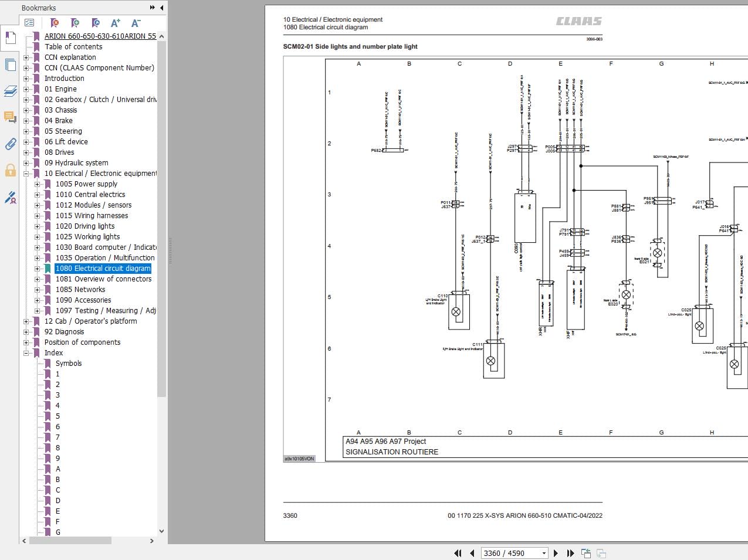
Task: Click the next view icon
Action: click(x=601, y=553)
